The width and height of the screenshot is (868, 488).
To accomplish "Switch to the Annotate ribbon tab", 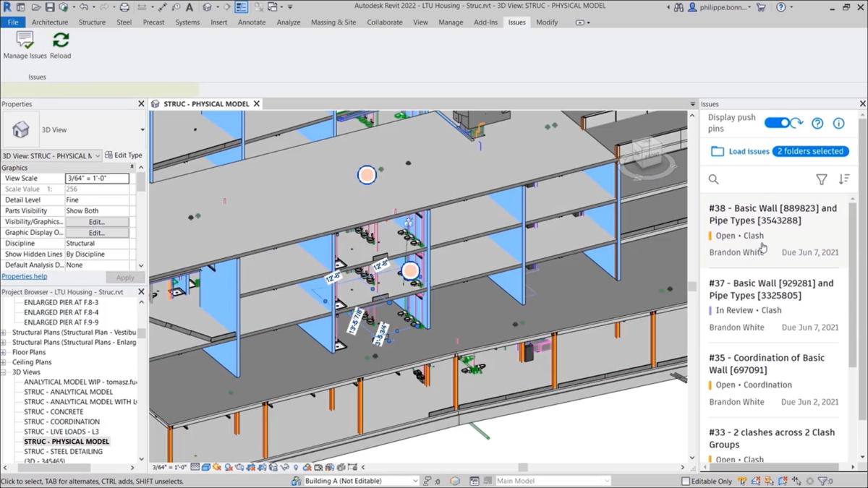I will (x=252, y=22).
